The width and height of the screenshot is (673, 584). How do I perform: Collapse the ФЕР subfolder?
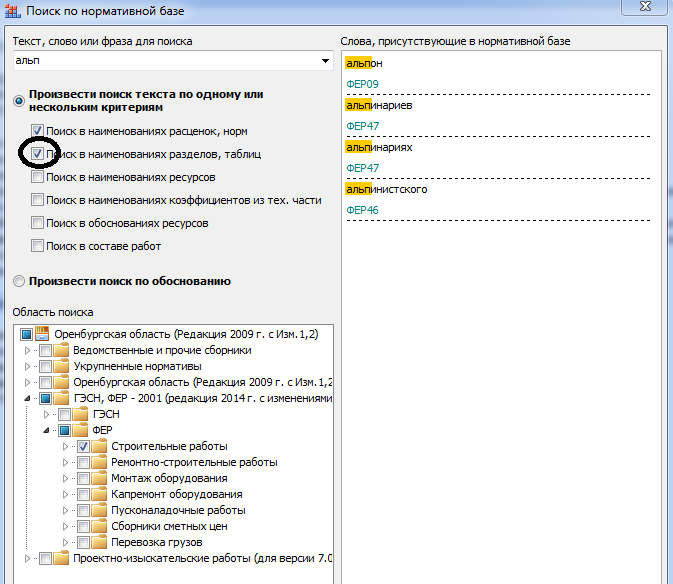click(46, 430)
